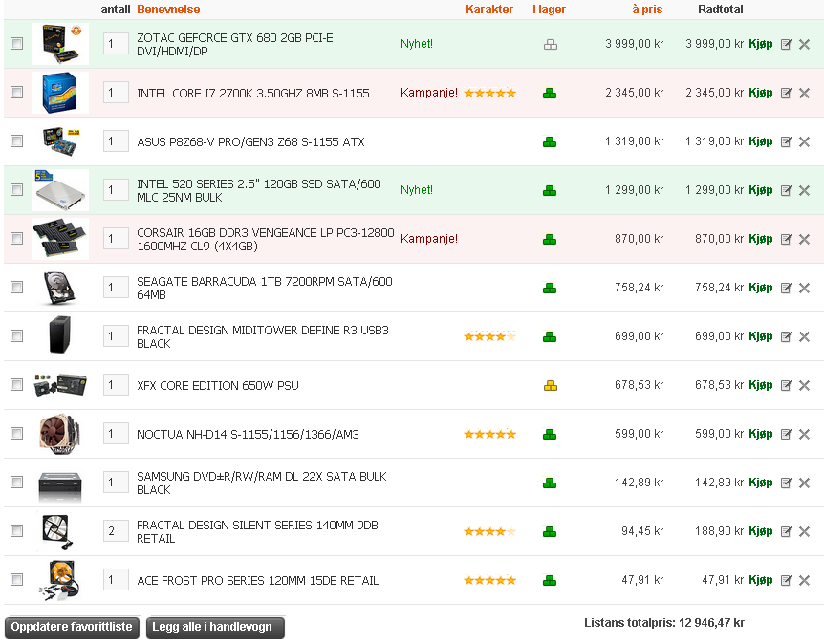Buy the ACE Frost Pro Series fan
This screenshot has width=824, height=644.
(760, 580)
